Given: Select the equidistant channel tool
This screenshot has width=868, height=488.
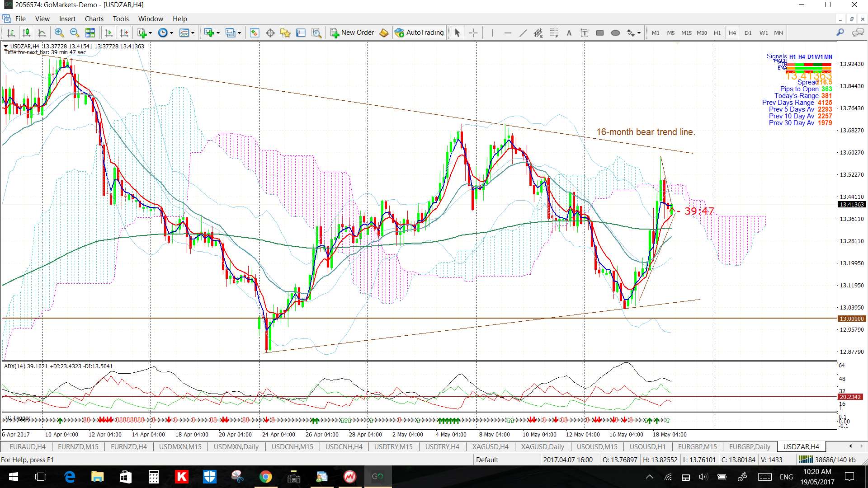Looking at the screenshot, I should (x=538, y=33).
